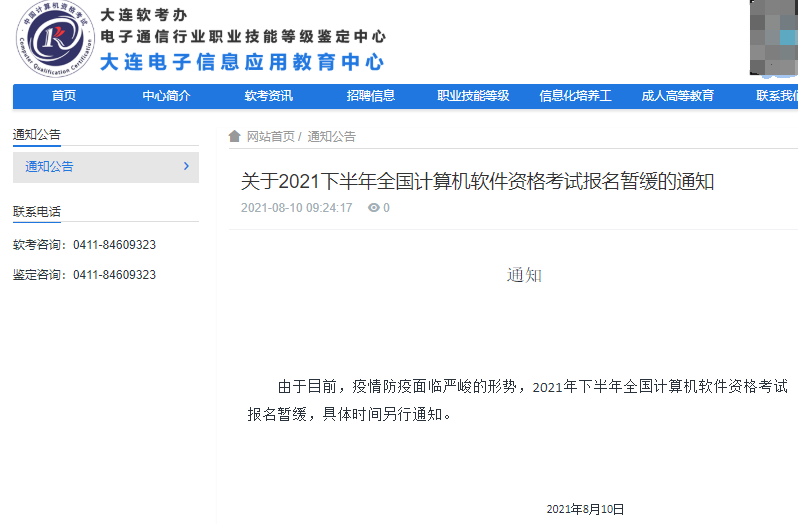
Task: Select the 通知公告 sidebar list item
Action: [50, 167]
